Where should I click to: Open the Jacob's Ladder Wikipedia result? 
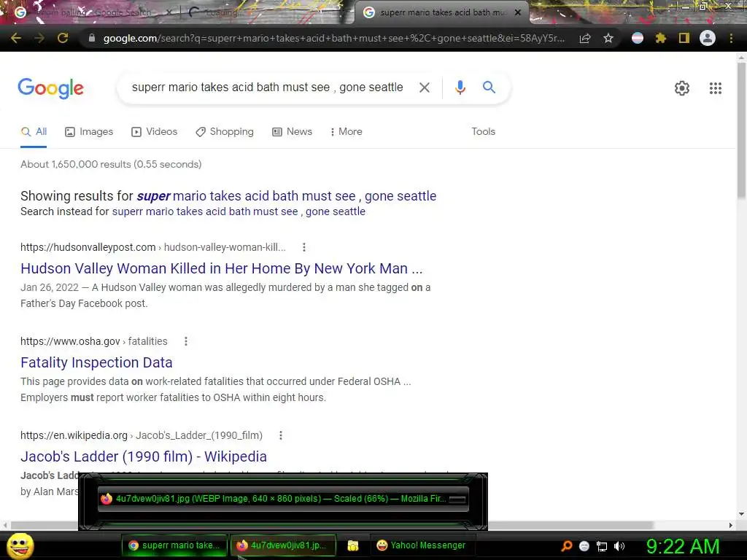144,456
